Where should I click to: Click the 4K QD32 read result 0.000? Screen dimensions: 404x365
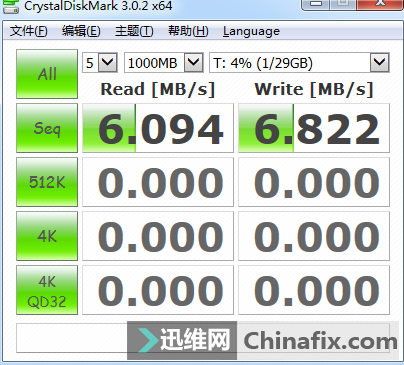point(158,290)
